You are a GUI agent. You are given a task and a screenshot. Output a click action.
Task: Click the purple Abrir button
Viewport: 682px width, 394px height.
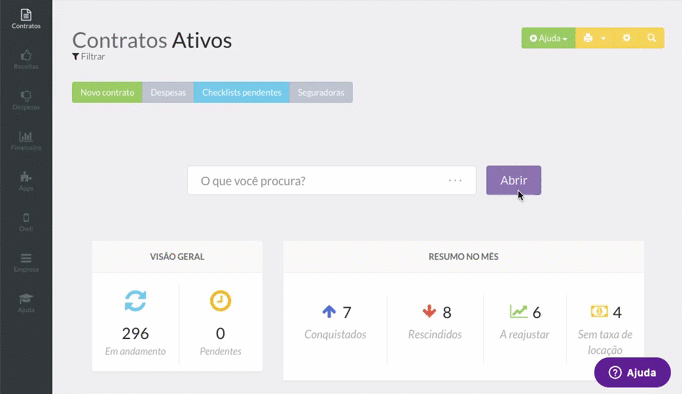(514, 180)
